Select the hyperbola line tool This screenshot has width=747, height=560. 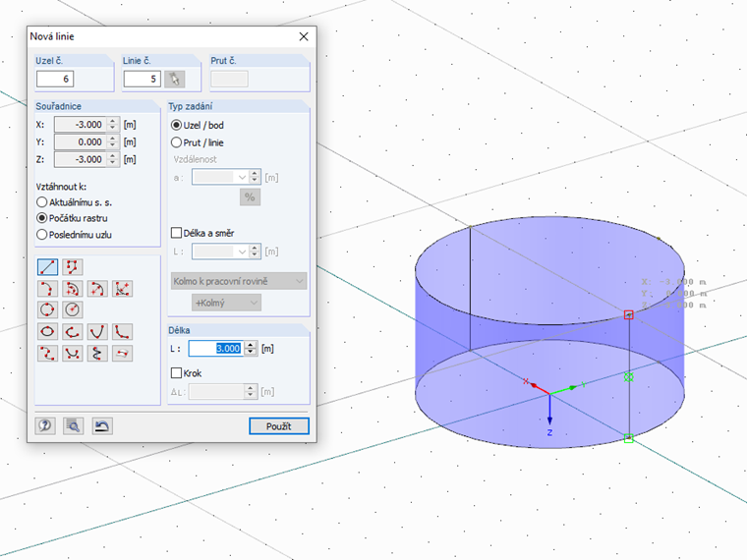[122, 331]
